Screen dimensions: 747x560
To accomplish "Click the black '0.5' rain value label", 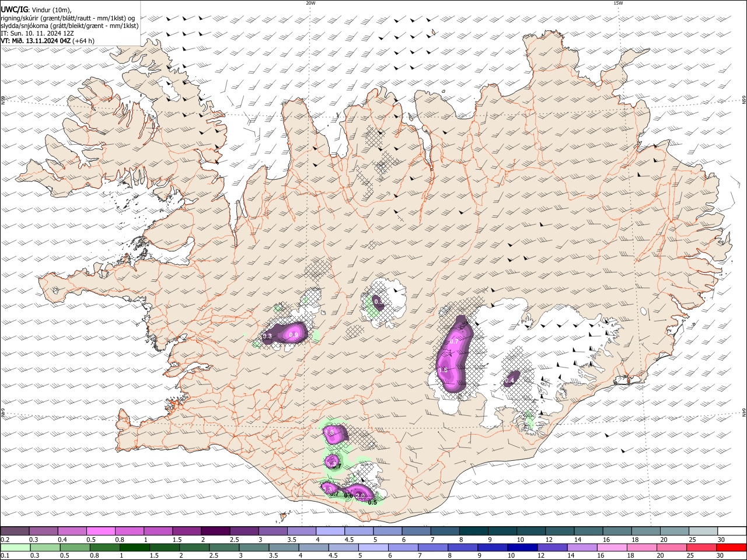I will (x=372, y=502).
